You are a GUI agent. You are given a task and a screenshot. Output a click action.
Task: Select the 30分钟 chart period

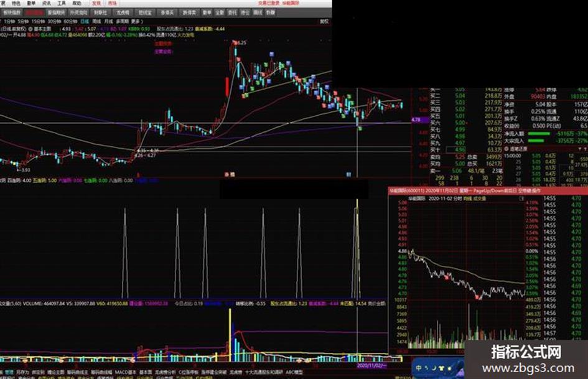click(54, 21)
